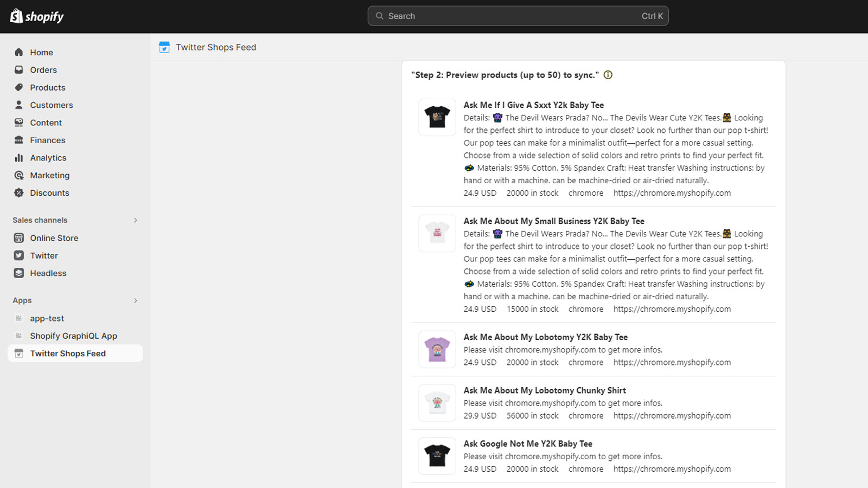Image resolution: width=868 pixels, height=488 pixels.
Task: Click the Discounts badge icon
Action: [x=19, y=192]
